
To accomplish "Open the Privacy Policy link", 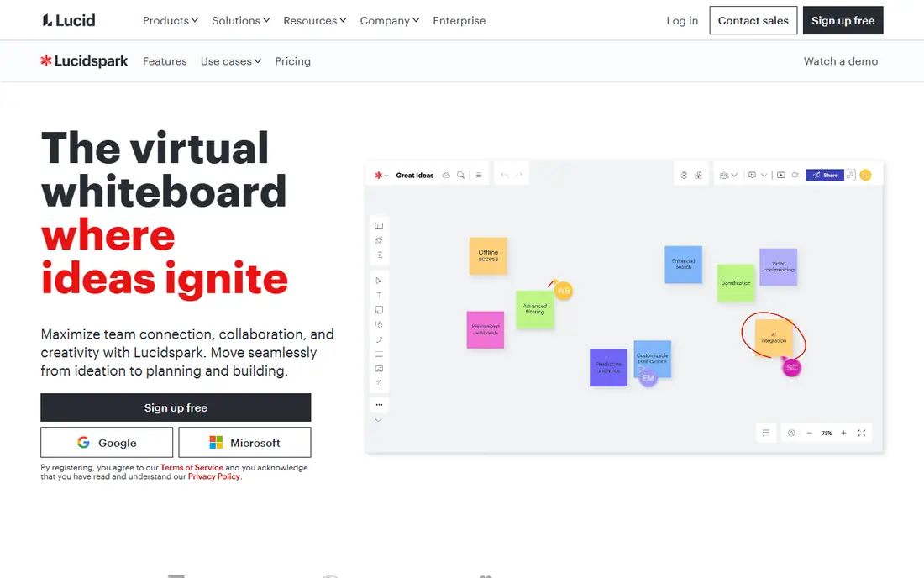I will 214,476.
